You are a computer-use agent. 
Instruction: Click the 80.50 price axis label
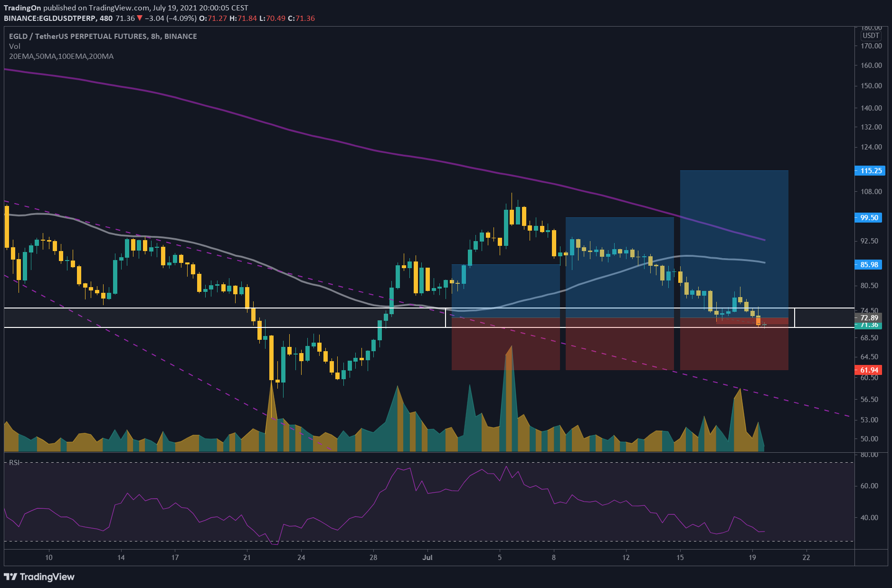pos(869,285)
